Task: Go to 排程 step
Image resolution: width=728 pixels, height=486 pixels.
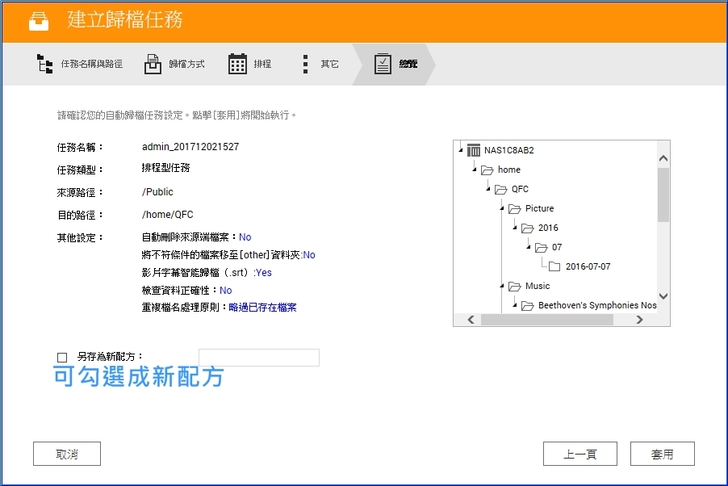Action: tap(262, 64)
